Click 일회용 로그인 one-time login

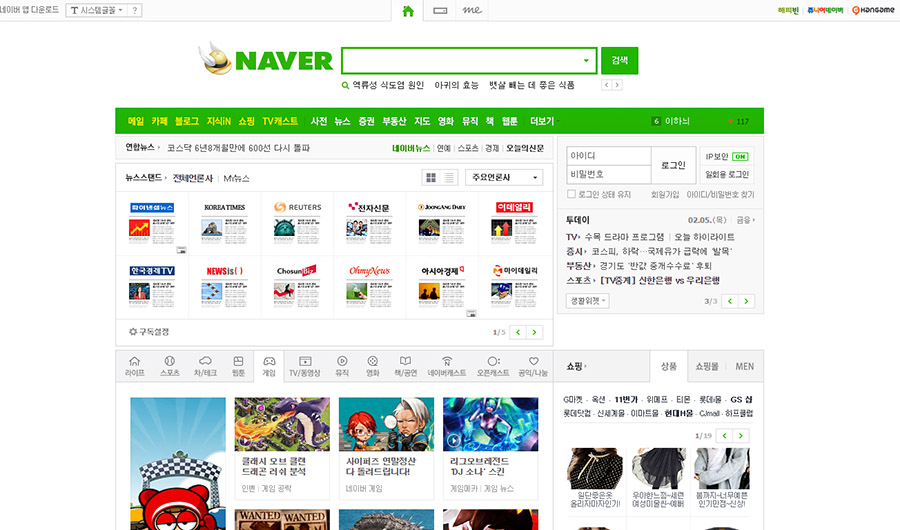727,175
